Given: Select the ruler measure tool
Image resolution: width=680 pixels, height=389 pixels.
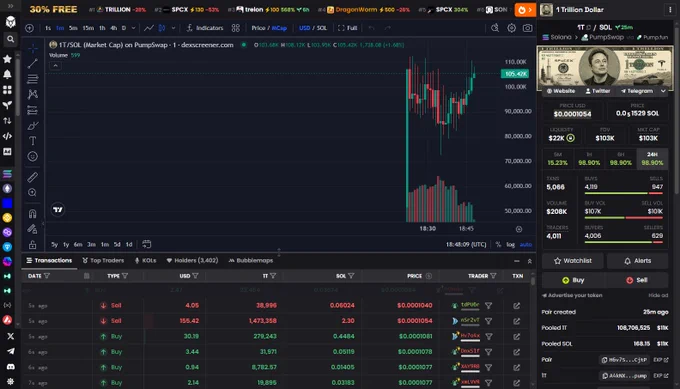Looking at the screenshot, I should tap(33, 177).
